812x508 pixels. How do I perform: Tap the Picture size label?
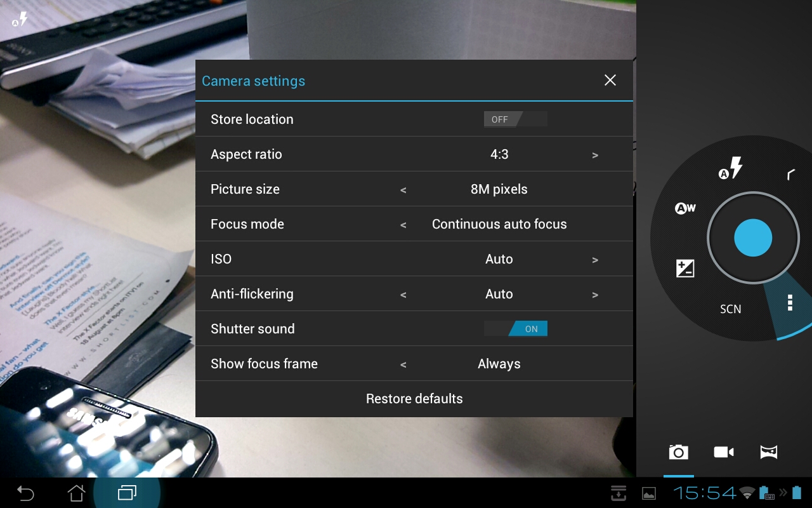245,189
